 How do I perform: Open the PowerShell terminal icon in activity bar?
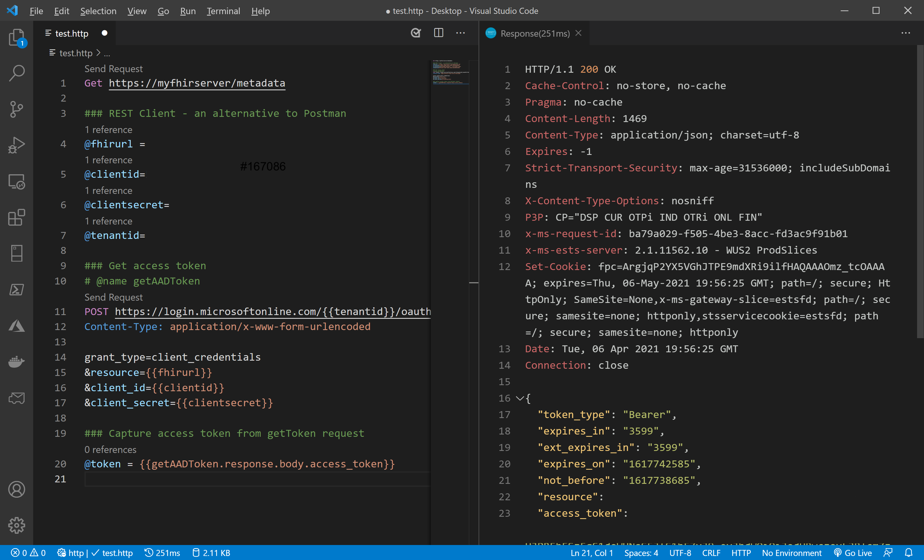coord(16,290)
